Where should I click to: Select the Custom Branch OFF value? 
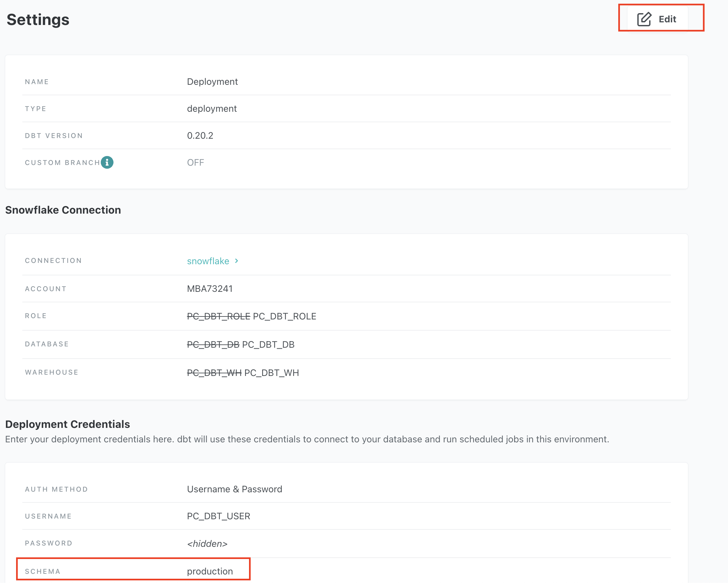pos(195,162)
